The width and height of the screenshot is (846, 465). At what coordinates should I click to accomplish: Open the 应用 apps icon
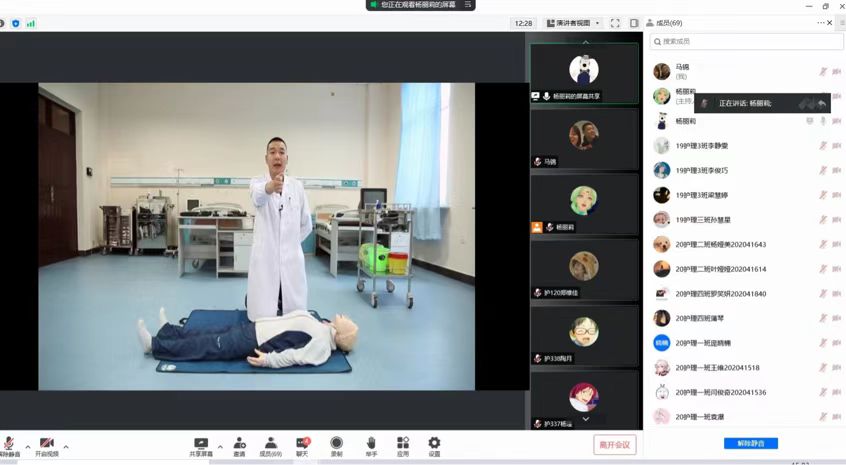(402, 443)
